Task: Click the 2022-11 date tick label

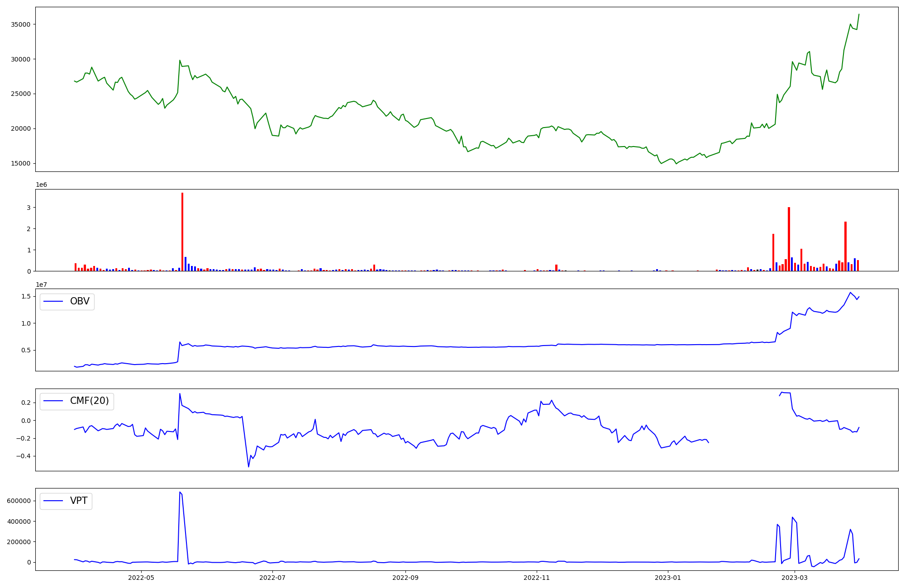Action: point(536,578)
